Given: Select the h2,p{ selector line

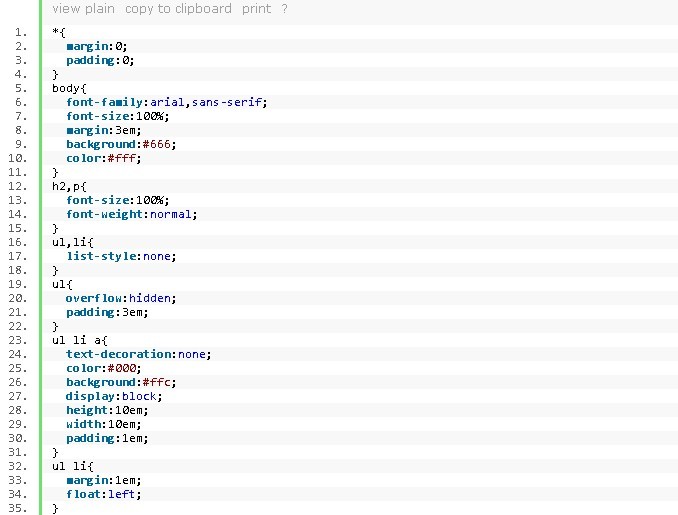Looking at the screenshot, I should [x=69, y=186].
